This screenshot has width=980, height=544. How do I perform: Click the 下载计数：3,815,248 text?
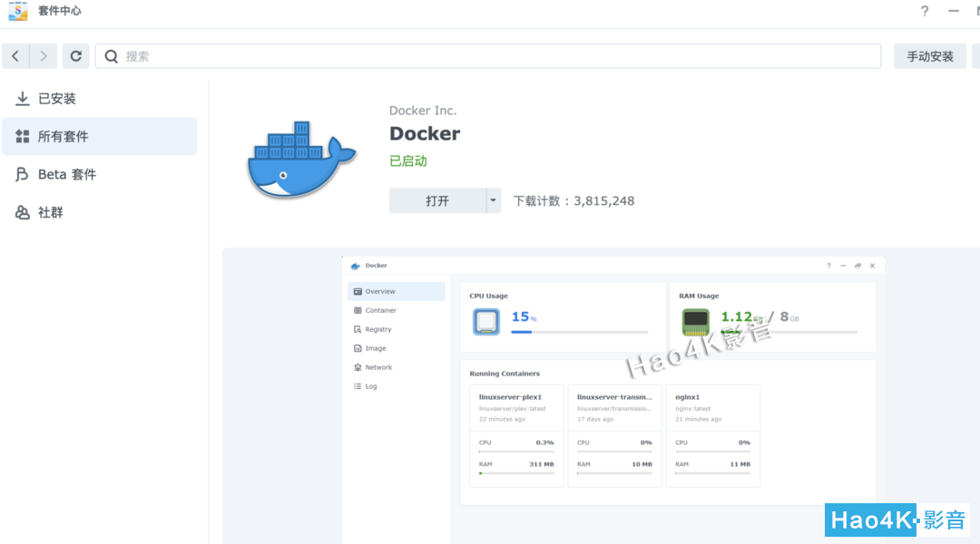(x=573, y=201)
